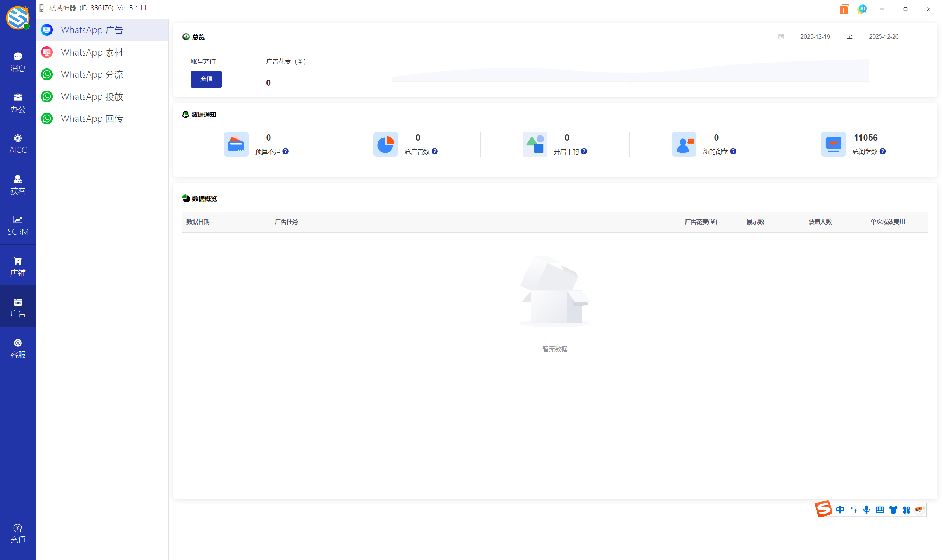
Task: Click help icon next to 预算不足
Action: pyautogui.click(x=286, y=151)
